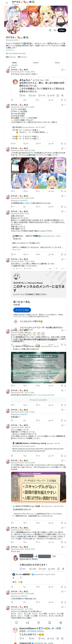
Task: Open the Grok icon beside profile search
Action: click(x=50, y=30)
